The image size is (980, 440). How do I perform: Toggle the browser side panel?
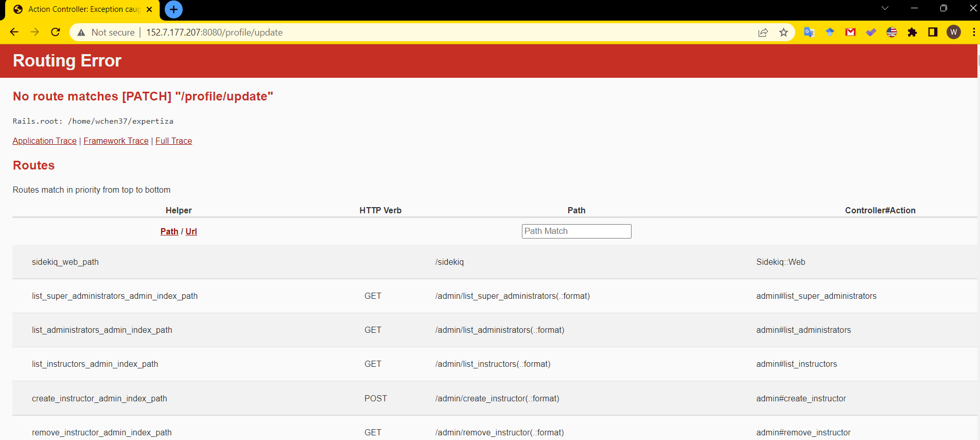[933, 32]
